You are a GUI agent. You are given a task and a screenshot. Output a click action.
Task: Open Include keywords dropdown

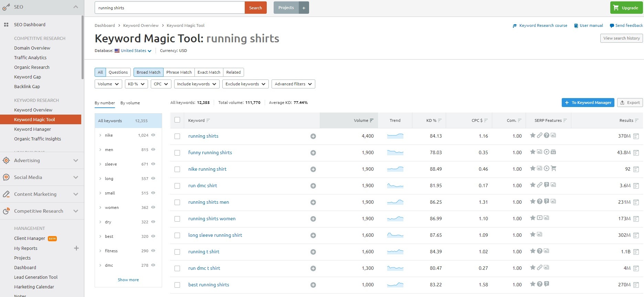(x=197, y=84)
